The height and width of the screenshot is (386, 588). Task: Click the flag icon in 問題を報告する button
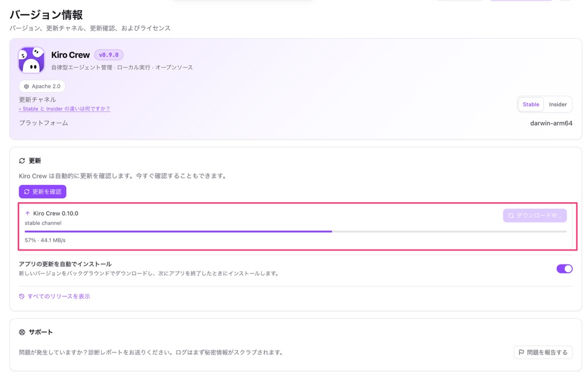[x=521, y=352]
